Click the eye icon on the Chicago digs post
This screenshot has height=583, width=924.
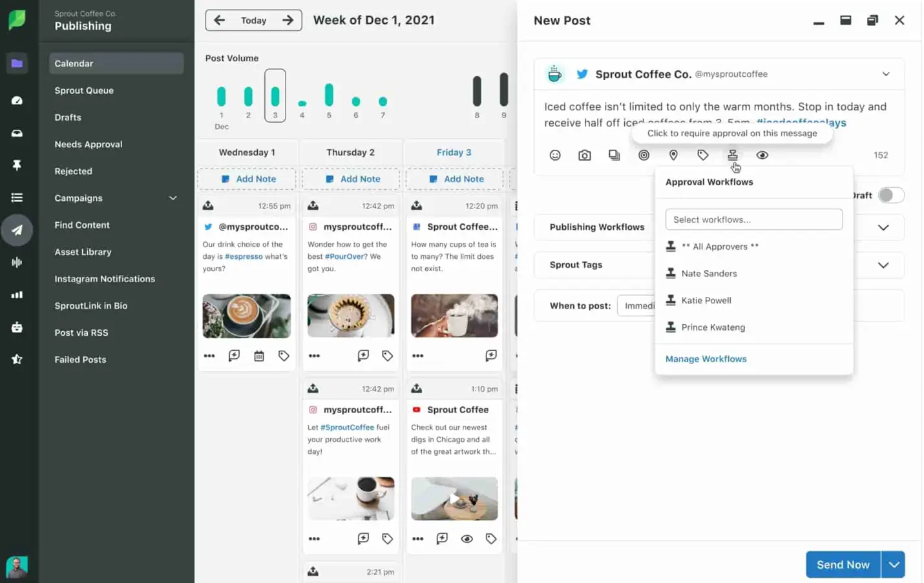[467, 538]
